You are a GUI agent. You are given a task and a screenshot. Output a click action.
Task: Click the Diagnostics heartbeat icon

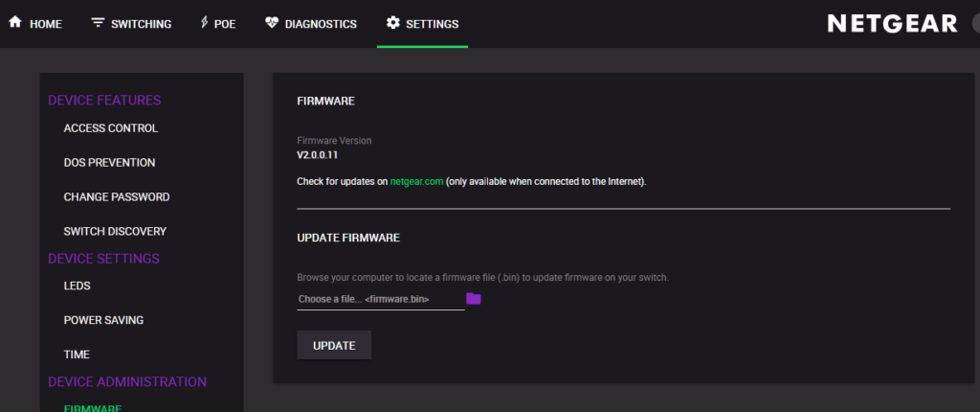pos(271,23)
